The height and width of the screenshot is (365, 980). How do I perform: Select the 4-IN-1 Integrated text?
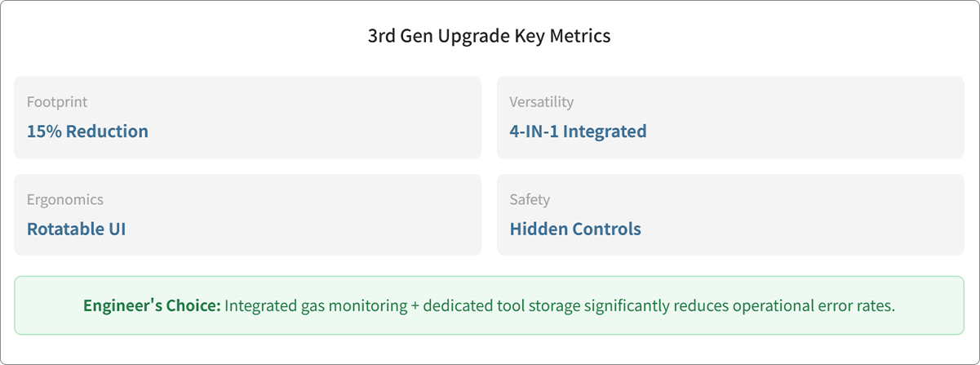click(x=578, y=131)
